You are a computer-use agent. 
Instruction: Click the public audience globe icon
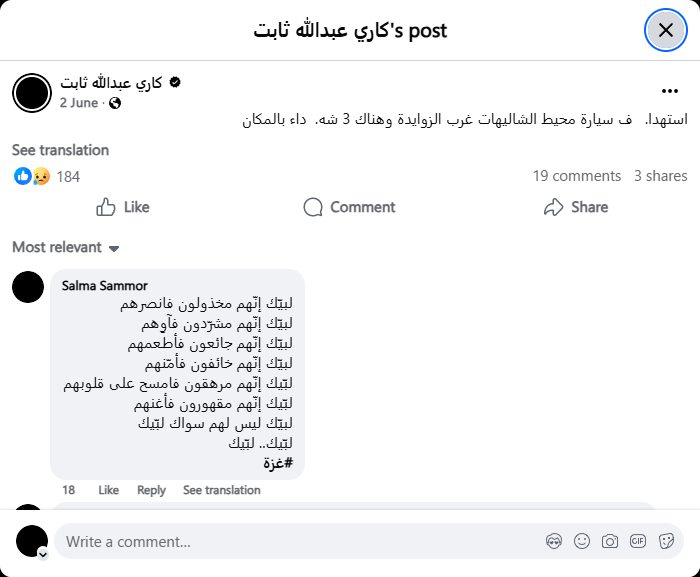[114, 103]
